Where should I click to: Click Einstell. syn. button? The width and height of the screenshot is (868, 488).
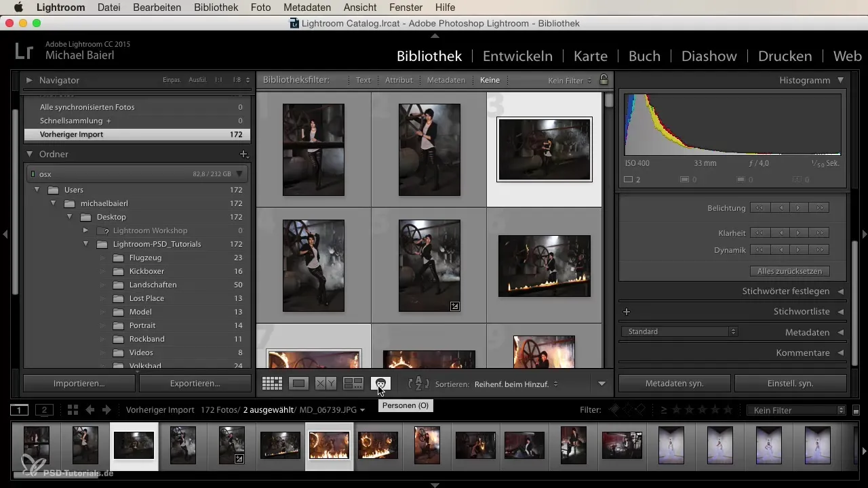click(791, 383)
